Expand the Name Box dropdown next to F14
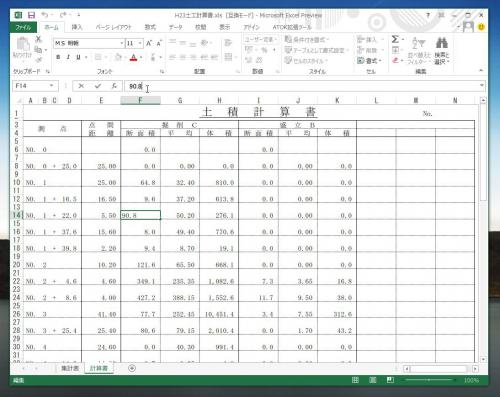500x397 pixels. (52, 86)
